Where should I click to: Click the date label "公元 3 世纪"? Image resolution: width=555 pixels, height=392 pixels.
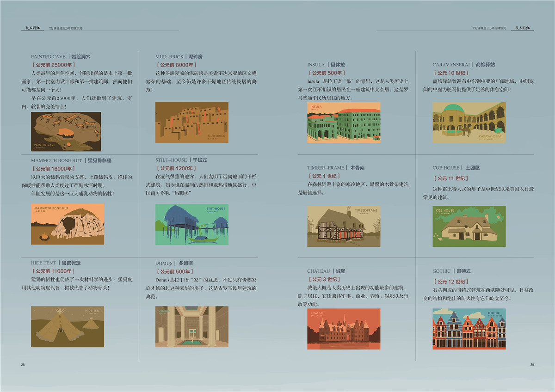pos(324,279)
